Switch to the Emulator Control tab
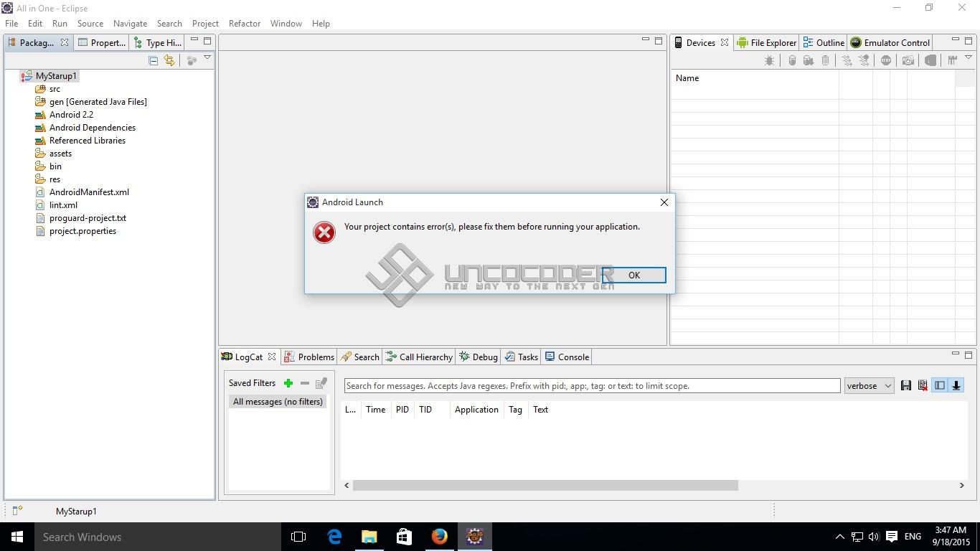Viewport: 980px width, 551px height. click(890, 42)
